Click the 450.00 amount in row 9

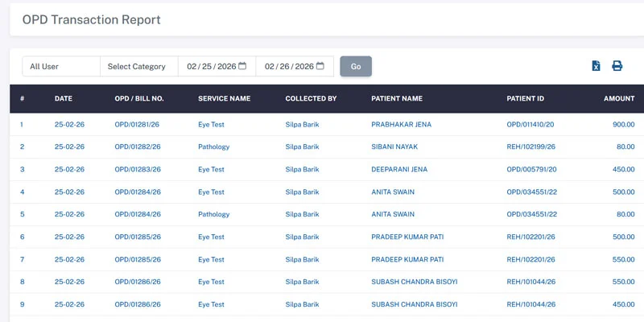[623, 304]
